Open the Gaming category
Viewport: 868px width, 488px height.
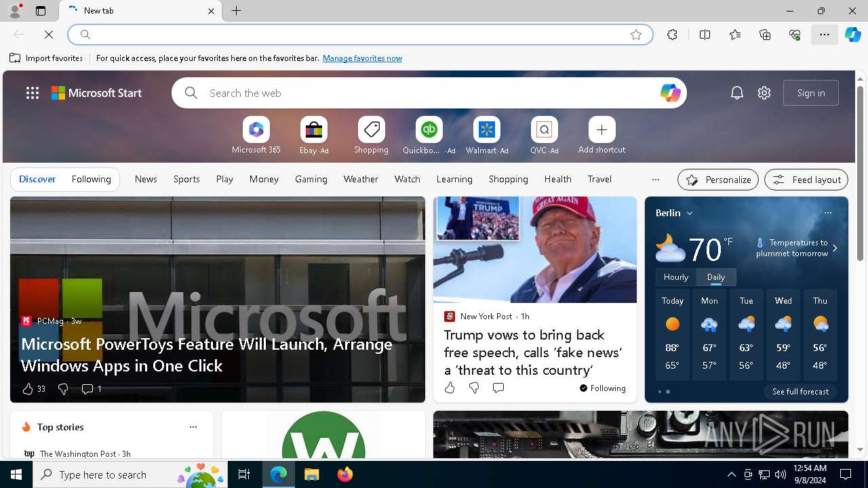[311, 179]
